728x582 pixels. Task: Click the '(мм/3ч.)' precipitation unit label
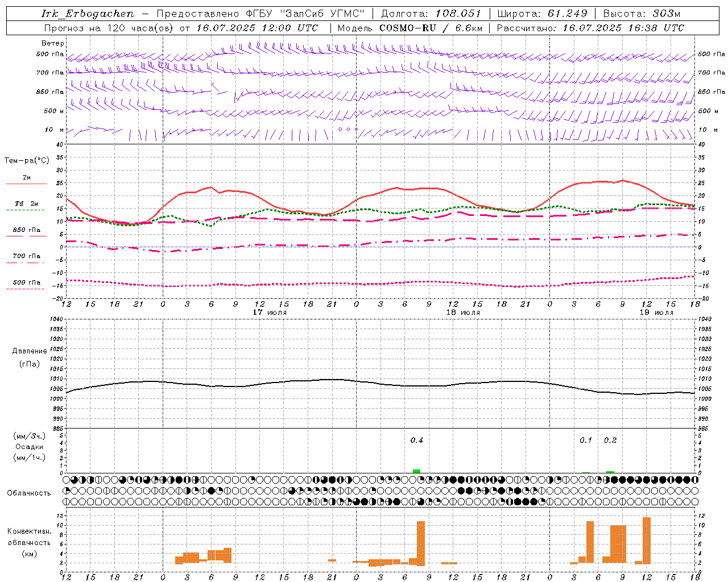(30, 436)
